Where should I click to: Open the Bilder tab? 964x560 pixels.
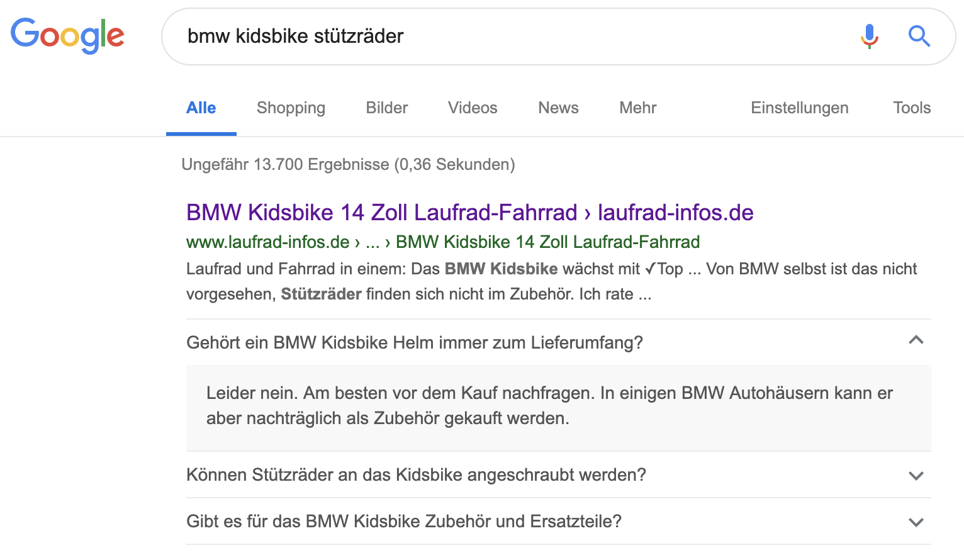click(387, 108)
